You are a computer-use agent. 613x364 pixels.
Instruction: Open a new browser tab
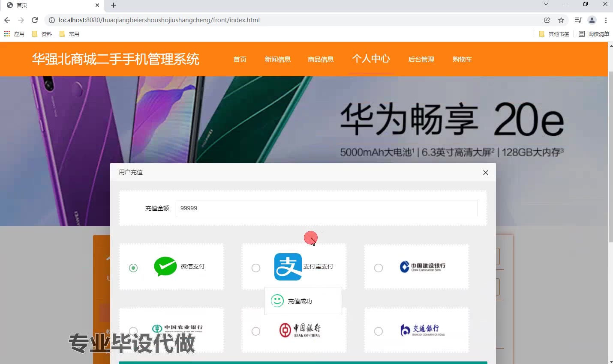click(x=114, y=5)
